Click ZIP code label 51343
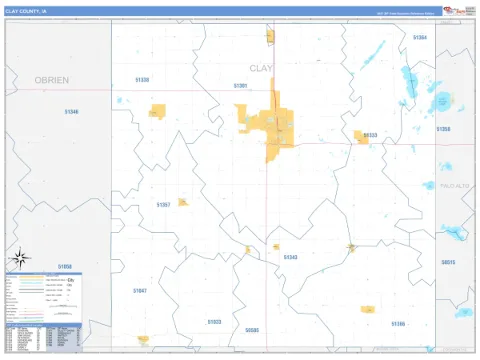480x360 pixels. click(x=290, y=257)
